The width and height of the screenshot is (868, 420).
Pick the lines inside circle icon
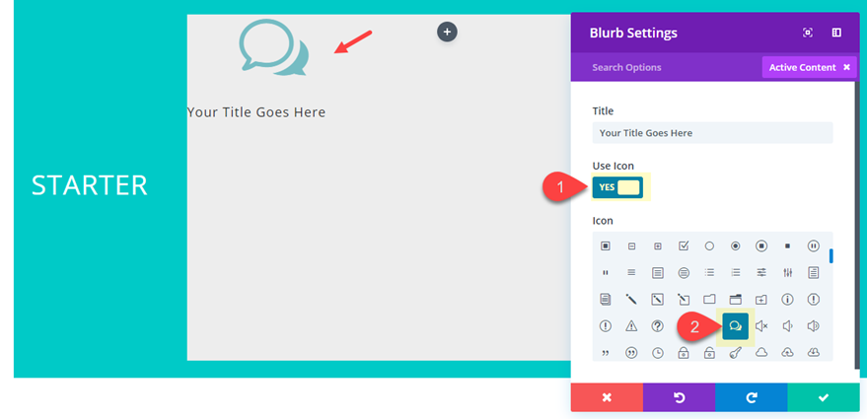coord(684,272)
